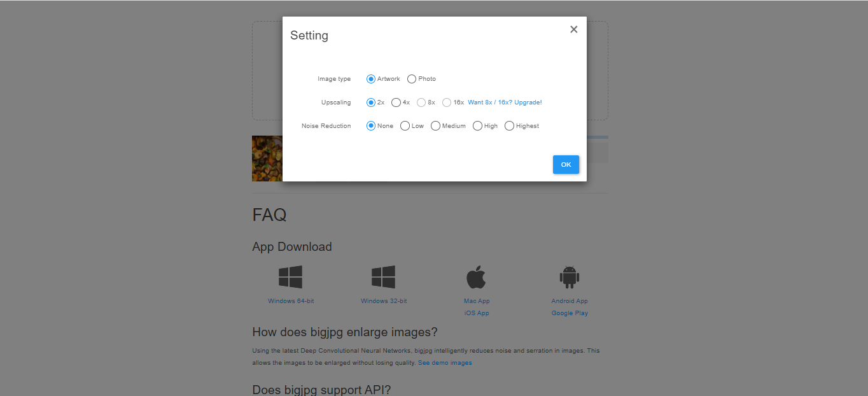This screenshot has width=868, height=396.
Task: Open the Windows 32-bit download link
Action: coord(384,301)
